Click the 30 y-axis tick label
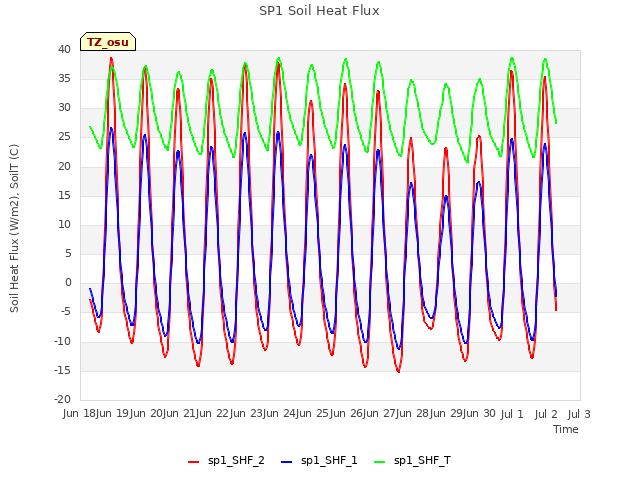 pos(64,108)
